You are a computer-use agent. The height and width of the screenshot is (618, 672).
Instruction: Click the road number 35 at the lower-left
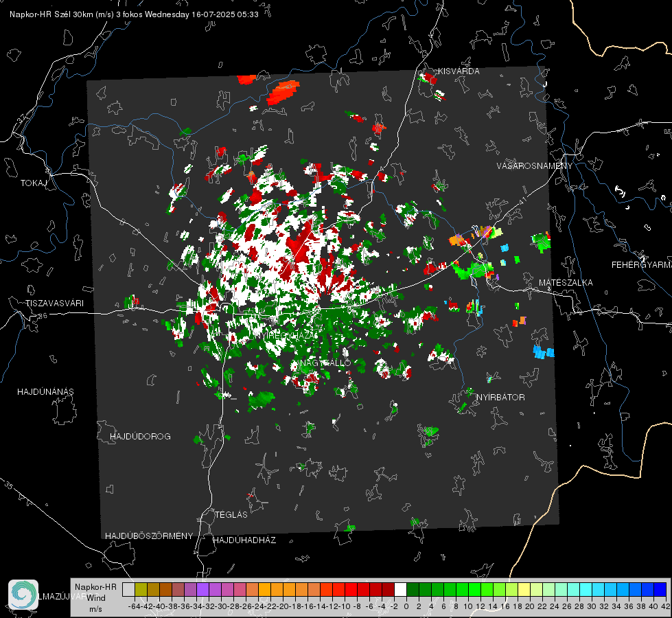pyautogui.click(x=9, y=485)
